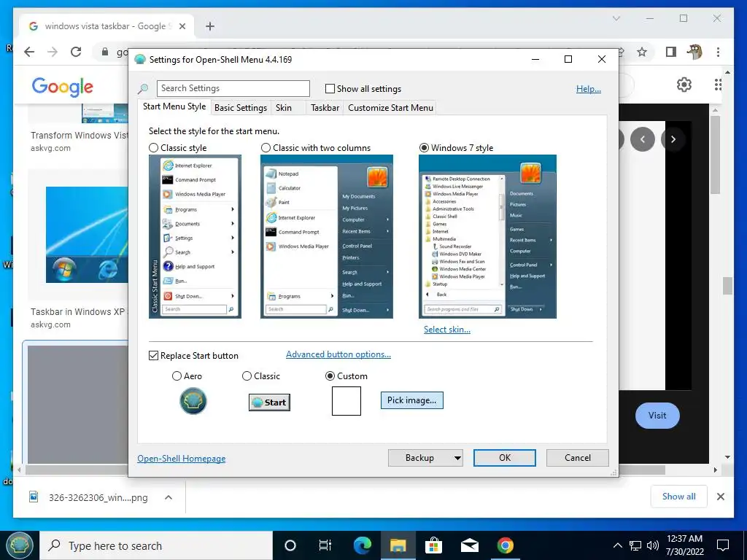The height and width of the screenshot is (560, 747).
Task: Click Cancel in settings dialog
Action: [578, 458]
